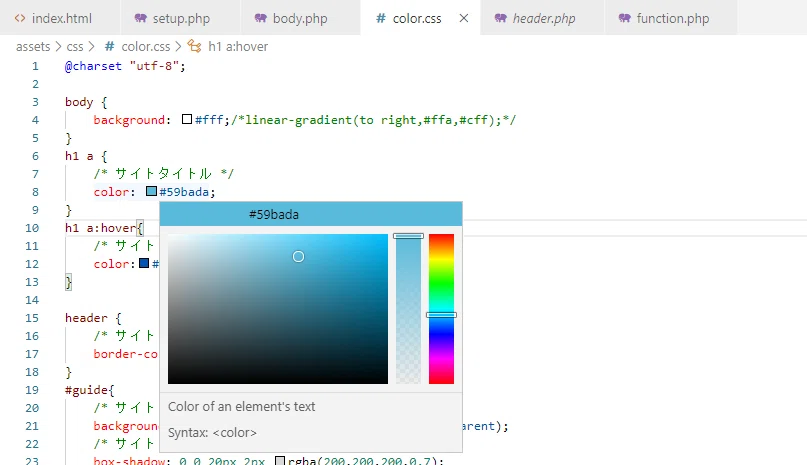Image resolution: width=807 pixels, height=465 pixels.
Task: Click the hash icon in the breadcrumb
Action: click(x=109, y=46)
